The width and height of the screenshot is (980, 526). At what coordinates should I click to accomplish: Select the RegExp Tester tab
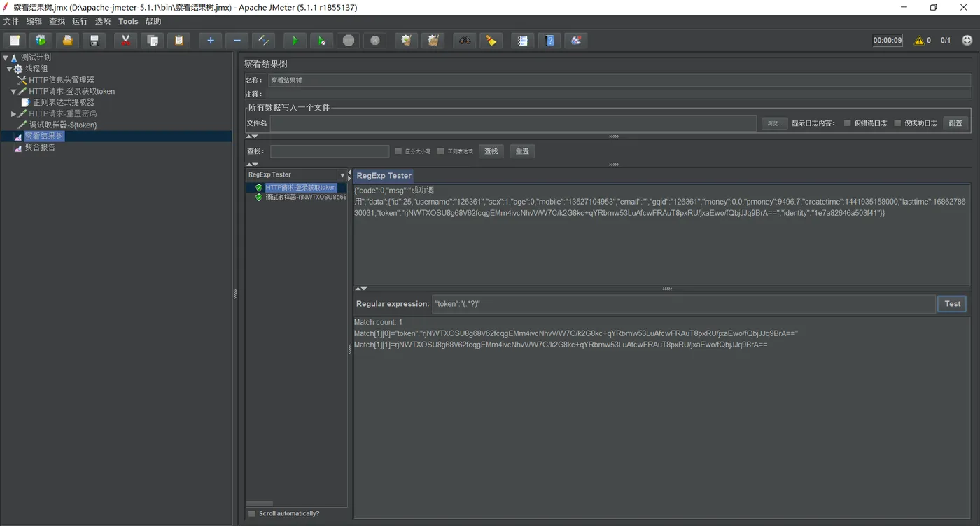tap(384, 176)
